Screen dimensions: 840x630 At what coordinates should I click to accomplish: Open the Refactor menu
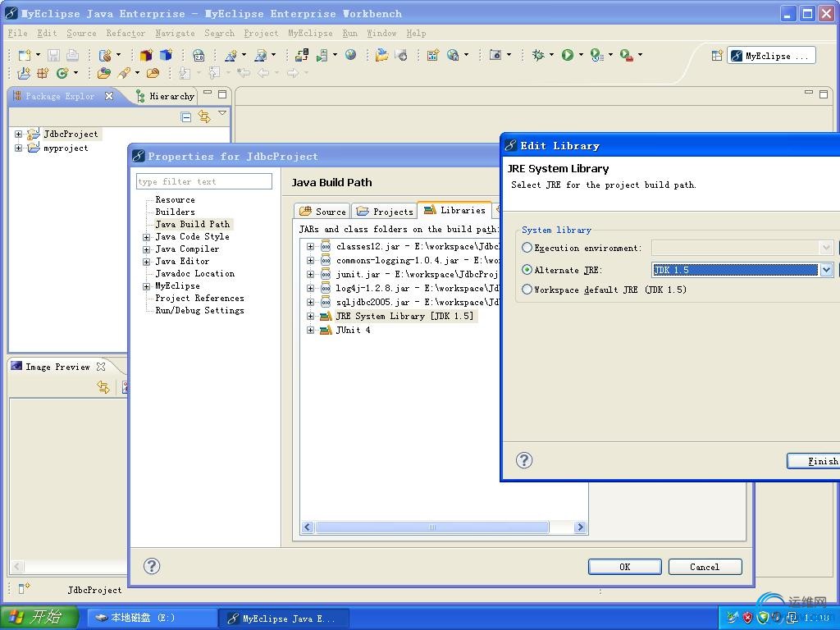point(126,33)
